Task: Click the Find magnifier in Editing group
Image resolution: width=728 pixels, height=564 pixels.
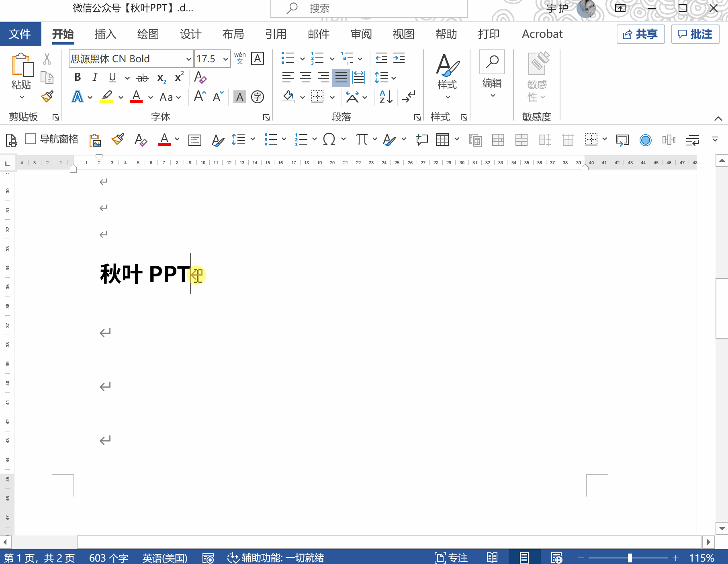Action: (x=492, y=62)
